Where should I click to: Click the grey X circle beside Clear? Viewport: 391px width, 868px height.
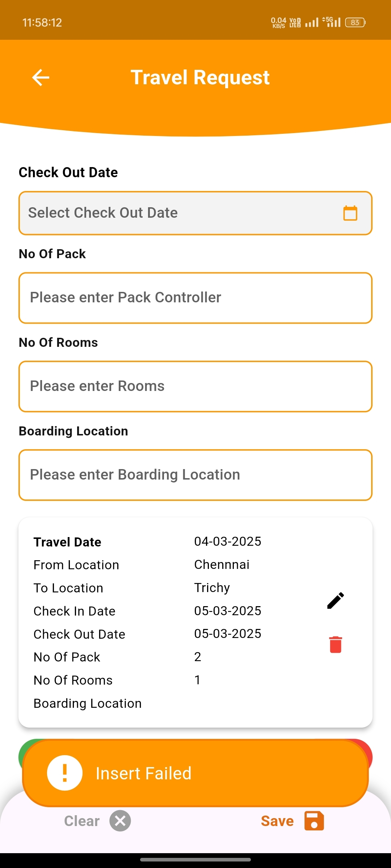(120, 821)
